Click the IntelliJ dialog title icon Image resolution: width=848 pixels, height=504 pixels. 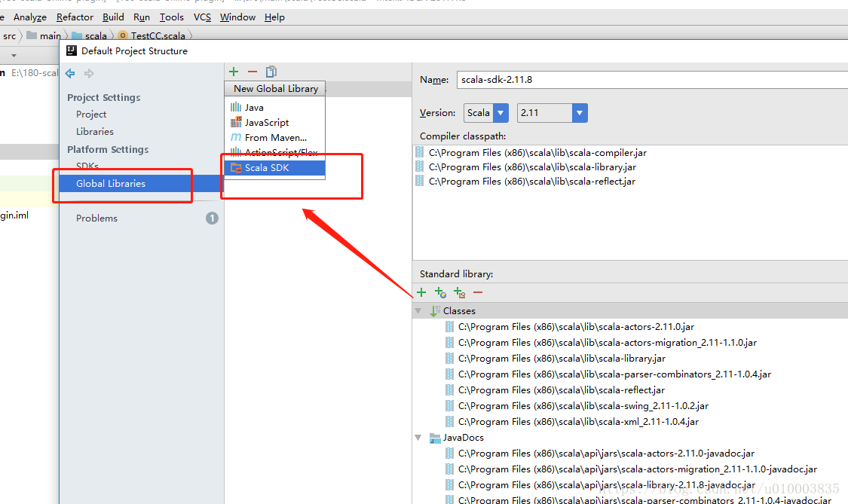[72, 50]
